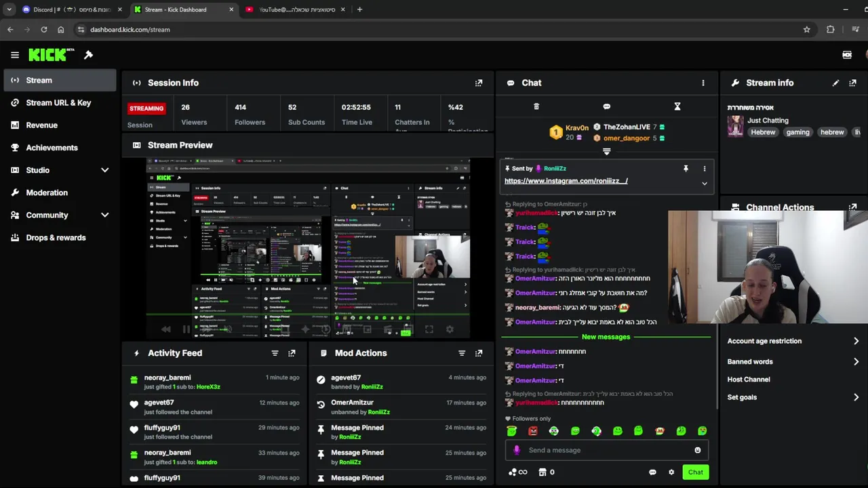This screenshot has width=868, height=488.
Task: Open the emoji picker in message box
Action: [697, 450]
